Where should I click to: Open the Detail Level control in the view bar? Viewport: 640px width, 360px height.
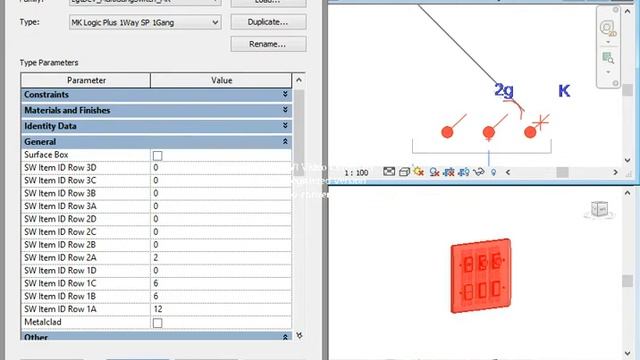tap(389, 172)
